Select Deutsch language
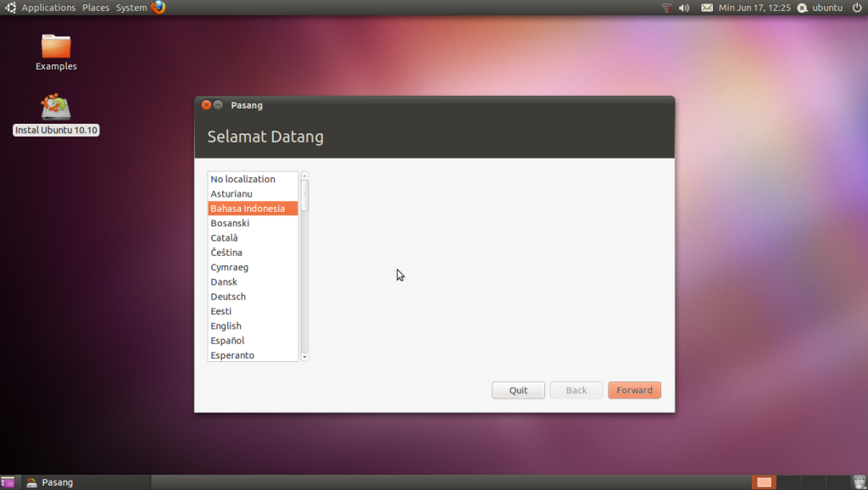868x490 pixels. [x=253, y=296]
